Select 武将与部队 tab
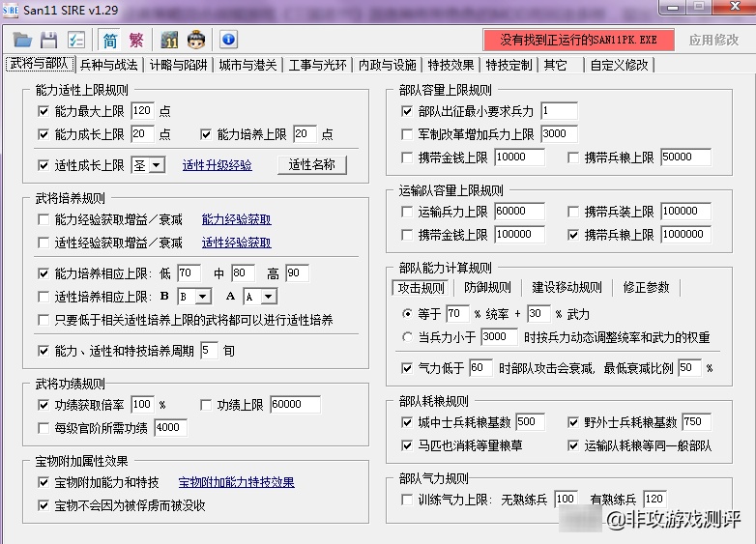The image size is (756, 544). tap(40, 64)
